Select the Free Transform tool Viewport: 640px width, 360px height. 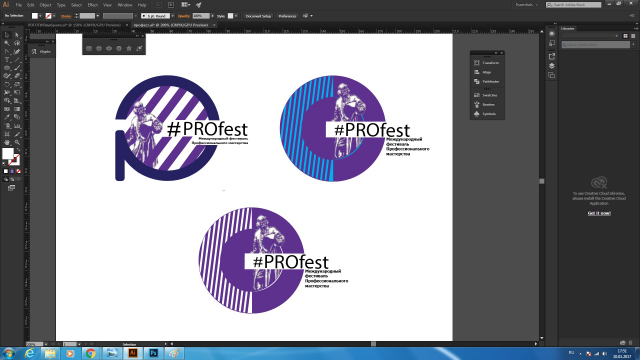click(17, 92)
